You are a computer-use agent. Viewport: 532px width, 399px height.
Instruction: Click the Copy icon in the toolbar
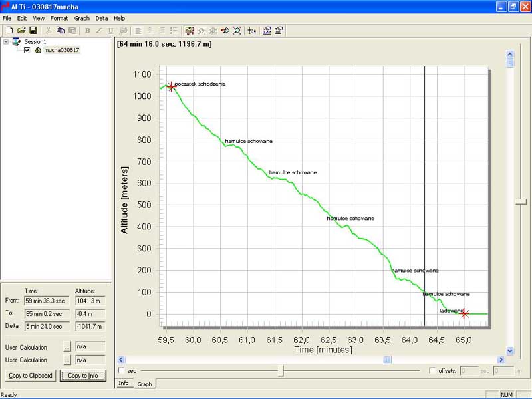click(61, 30)
